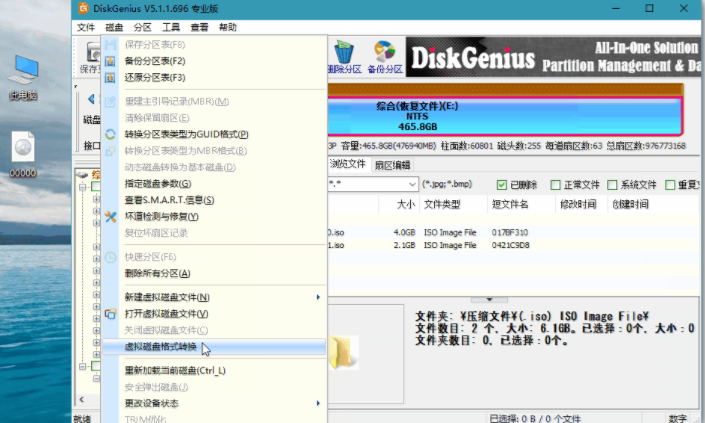The height and width of the screenshot is (423, 705).
Task: Open the 磁盘 menu
Action: [x=114, y=27]
